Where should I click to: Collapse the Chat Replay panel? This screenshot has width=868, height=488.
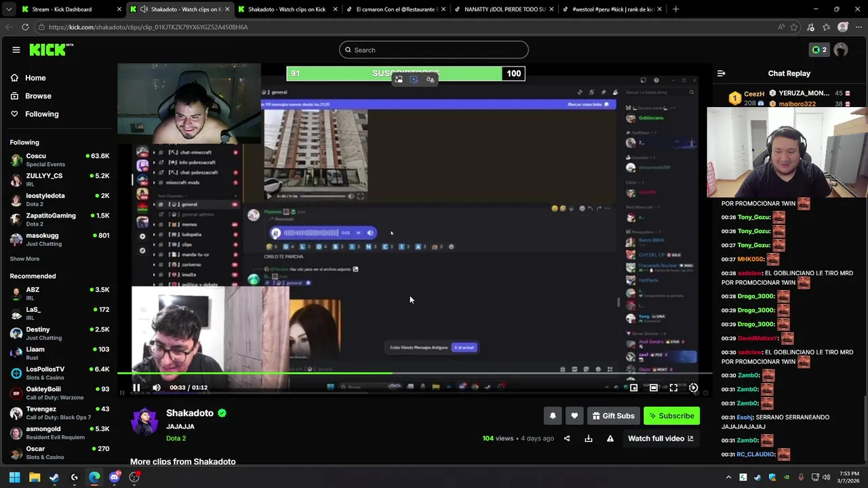pyautogui.click(x=721, y=73)
